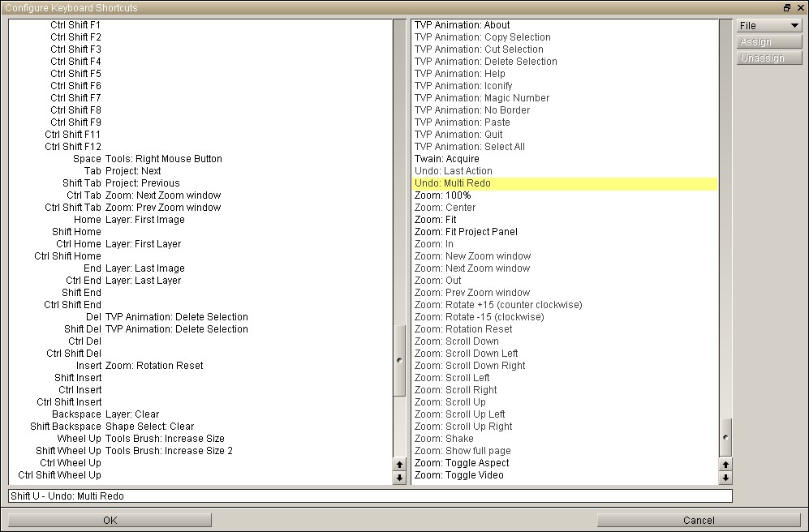The image size is (809, 532).
Task: Click up arrow of left list scrollbar
Action: [x=399, y=465]
